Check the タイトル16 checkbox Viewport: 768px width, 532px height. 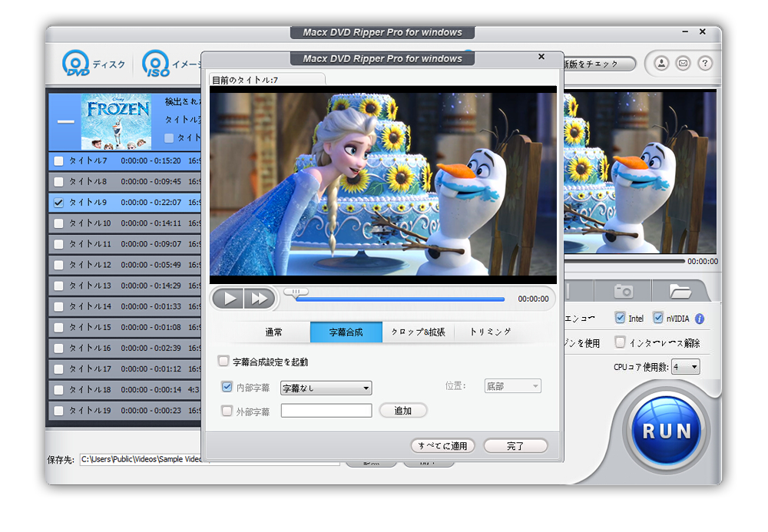[x=58, y=349]
